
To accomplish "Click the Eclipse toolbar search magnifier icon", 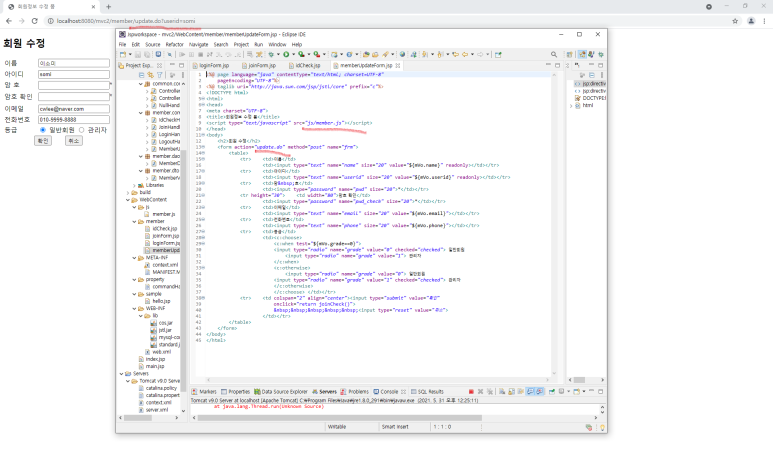I will [x=554, y=55].
